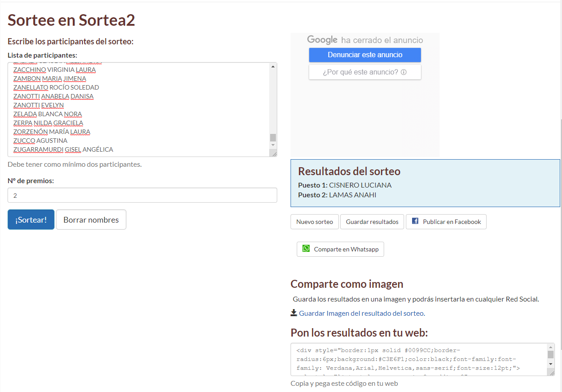
Task: Click winner CISNERO LUCIANA in results
Action: 360,185
